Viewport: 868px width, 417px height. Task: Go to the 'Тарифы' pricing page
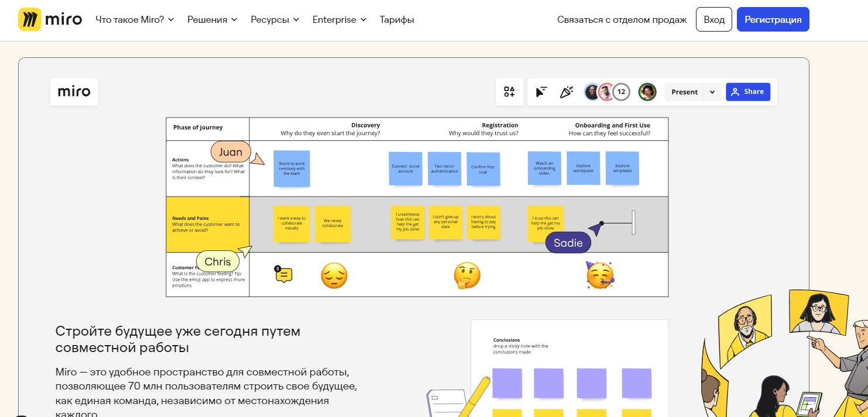(396, 19)
